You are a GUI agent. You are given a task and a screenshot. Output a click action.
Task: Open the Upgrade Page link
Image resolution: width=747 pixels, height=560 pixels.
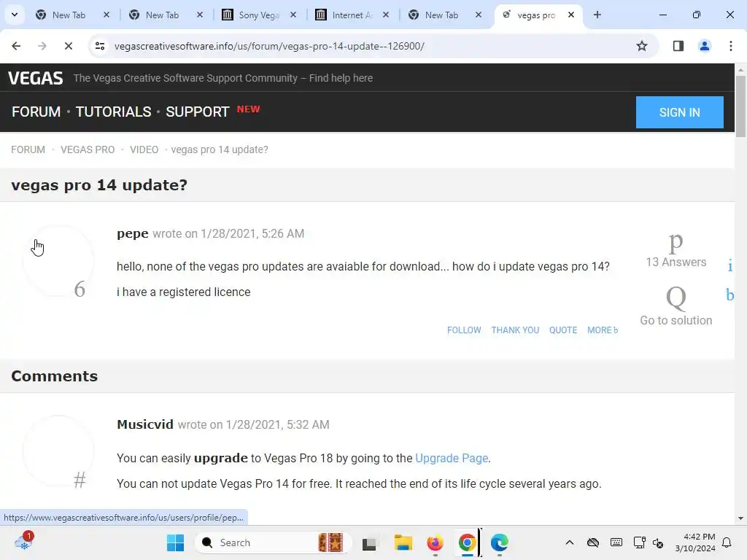click(452, 458)
